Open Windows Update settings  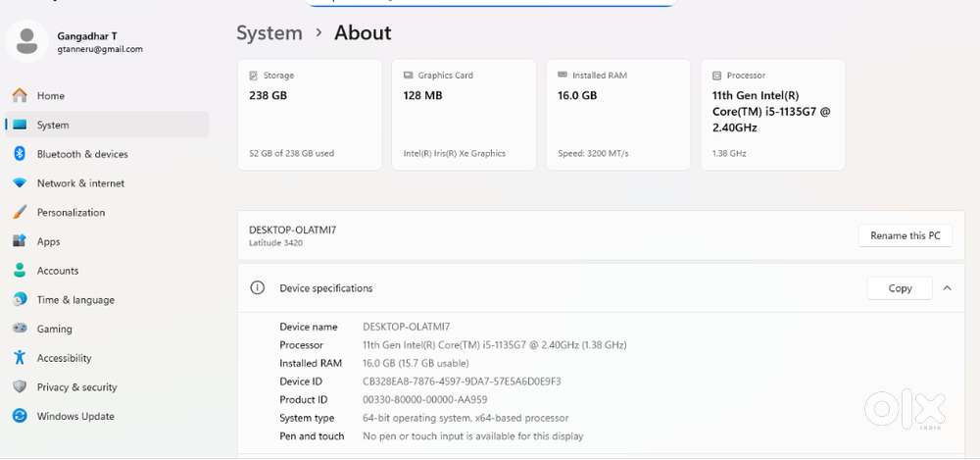coord(107,416)
